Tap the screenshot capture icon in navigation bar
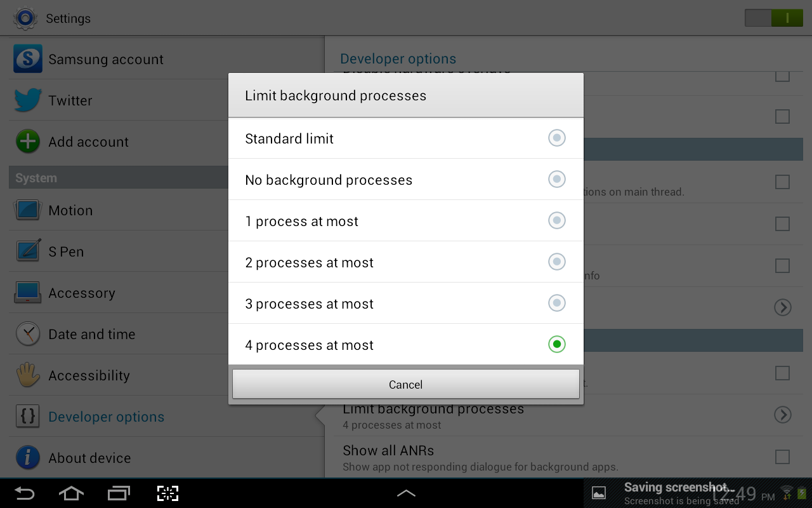Viewport: 812px width, 508px height. tap(167, 493)
